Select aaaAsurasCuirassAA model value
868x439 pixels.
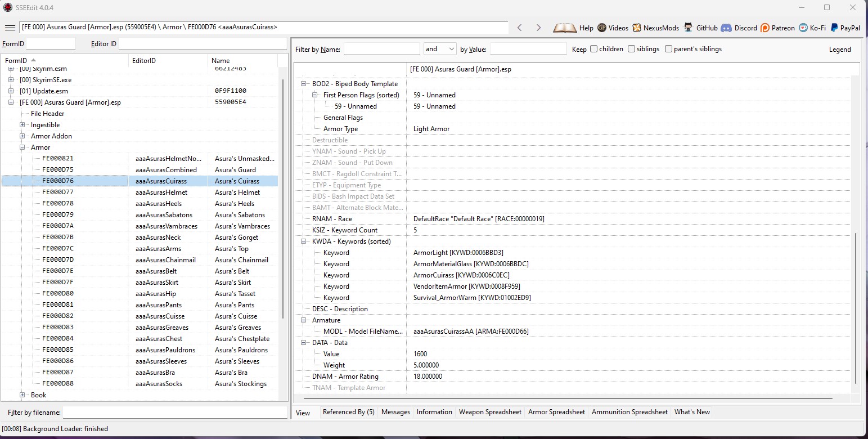[x=471, y=332]
